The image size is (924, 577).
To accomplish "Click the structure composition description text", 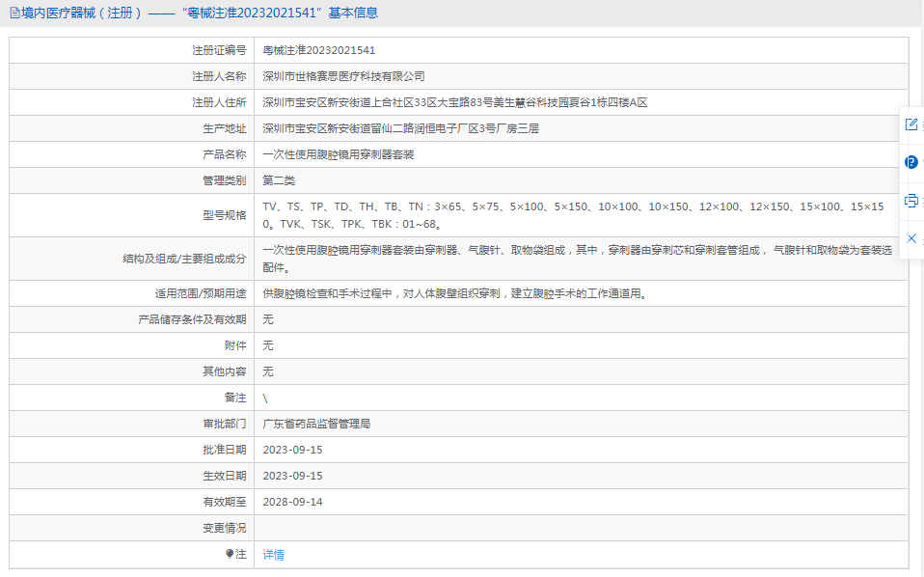I will pos(578,259).
